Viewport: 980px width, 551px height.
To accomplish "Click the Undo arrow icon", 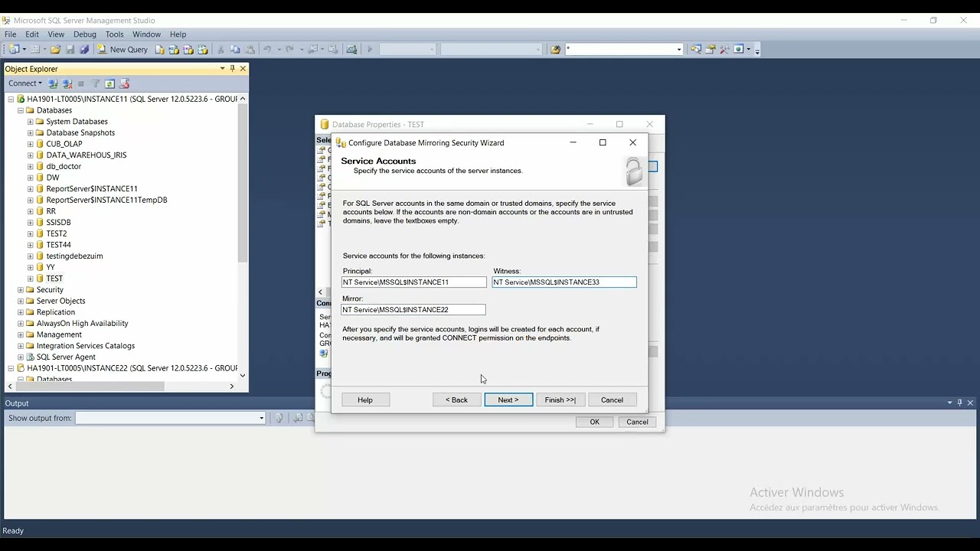I will [267, 49].
